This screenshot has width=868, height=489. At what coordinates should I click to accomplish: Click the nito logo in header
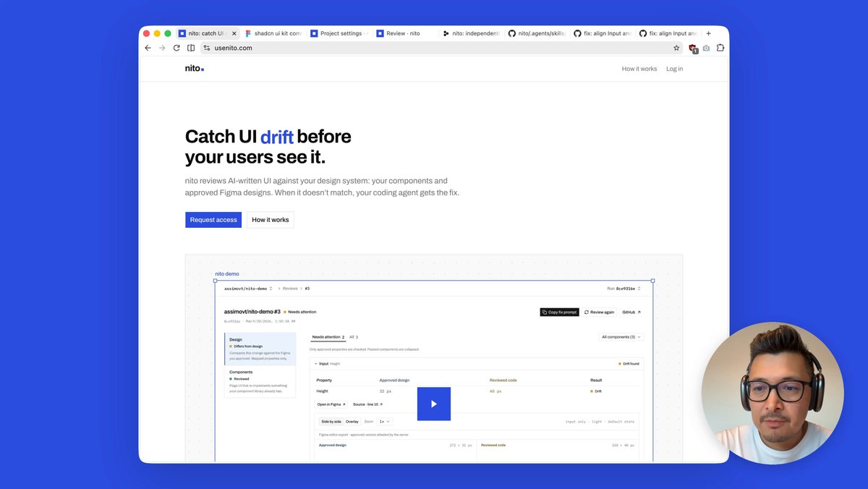195,69
